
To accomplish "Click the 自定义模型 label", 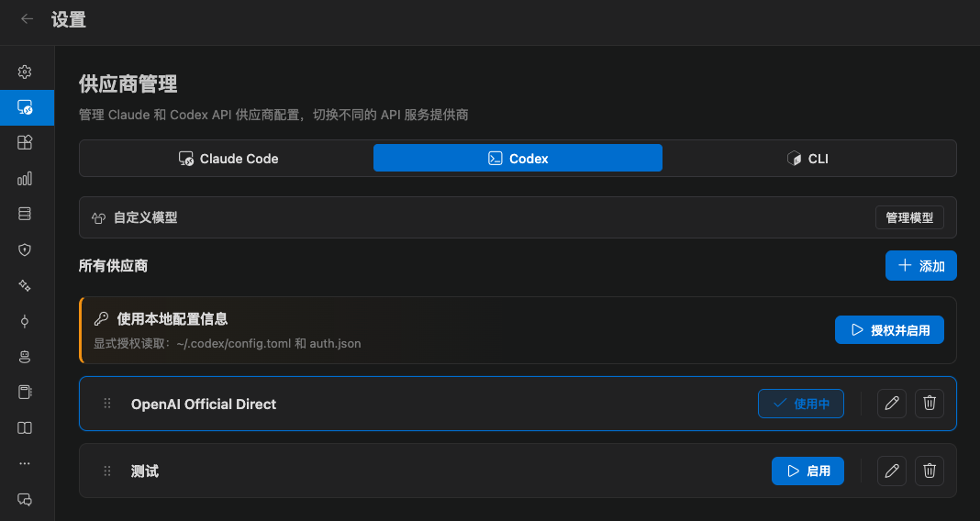I will [x=145, y=217].
